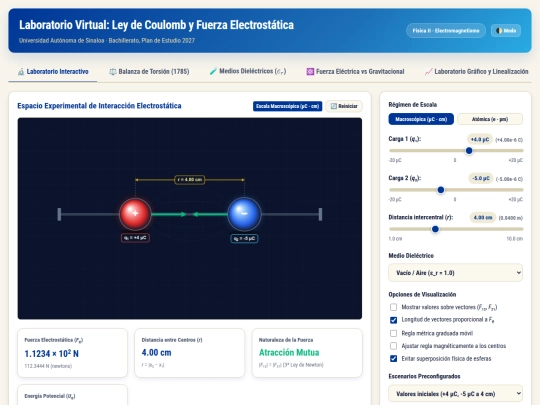The image size is (540, 405).
Task: Click the 112.3444 N (newtons) subtext
Action: [x=48, y=366]
